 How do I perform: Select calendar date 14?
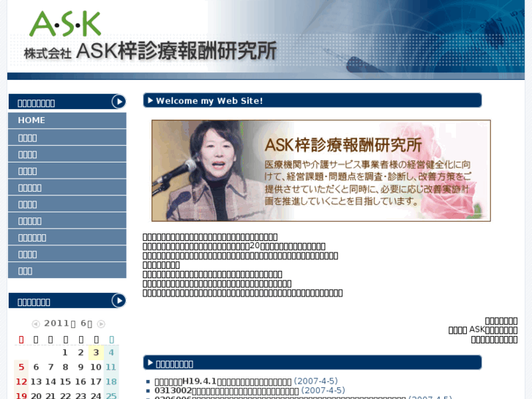pyautogui.click(x=50, y=381)
